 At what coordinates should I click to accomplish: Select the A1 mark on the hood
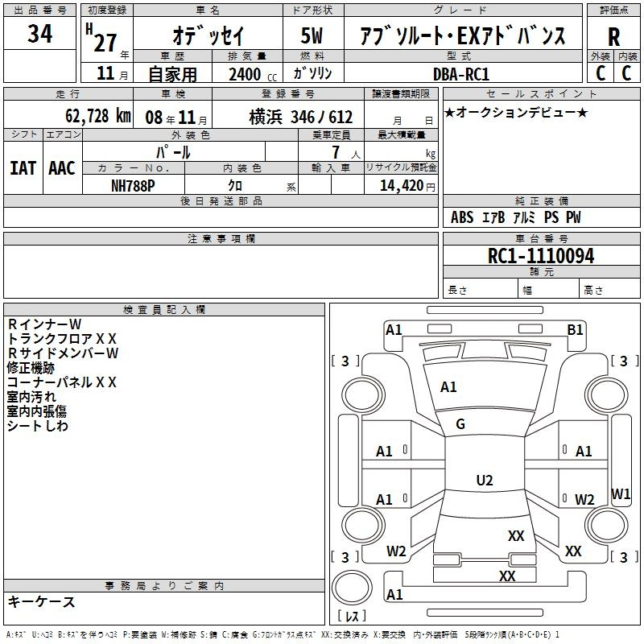pyautogui.click(x=448, y=387)
